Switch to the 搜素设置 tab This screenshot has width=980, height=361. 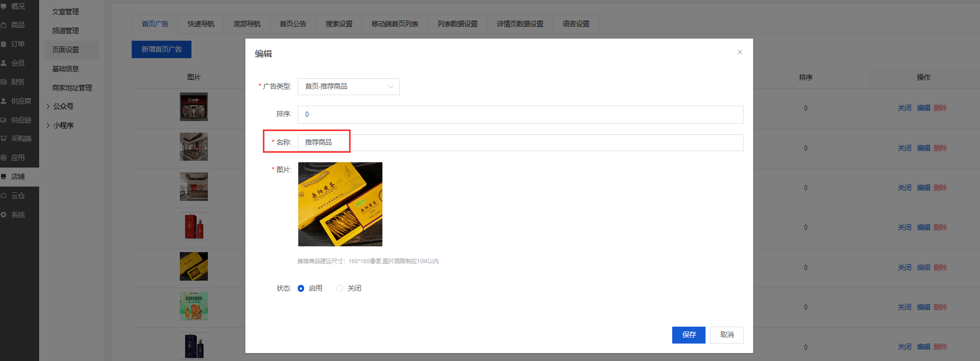339,24
